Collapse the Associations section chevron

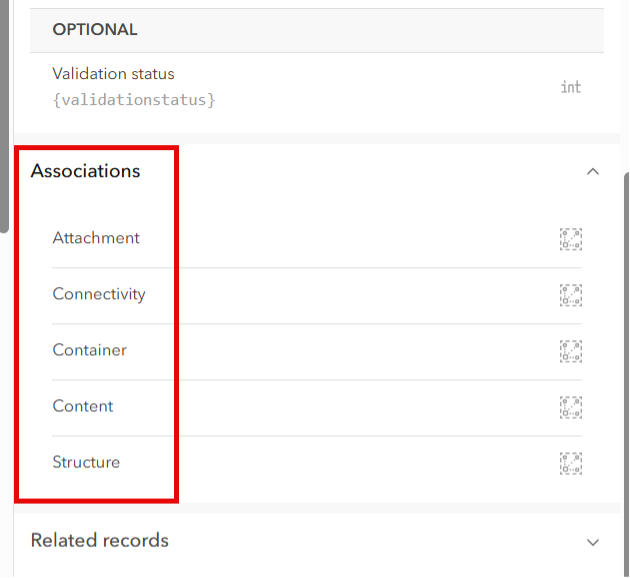pyautogui.click(x=593, y=171)
